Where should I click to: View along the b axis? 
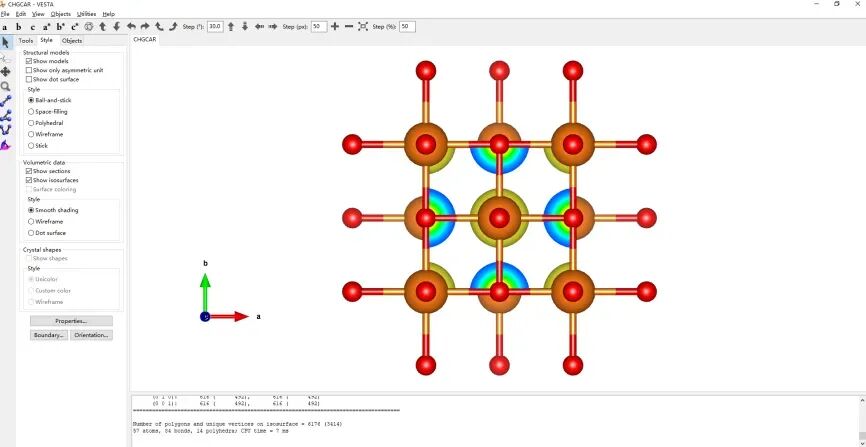click(x=19, y=27)
